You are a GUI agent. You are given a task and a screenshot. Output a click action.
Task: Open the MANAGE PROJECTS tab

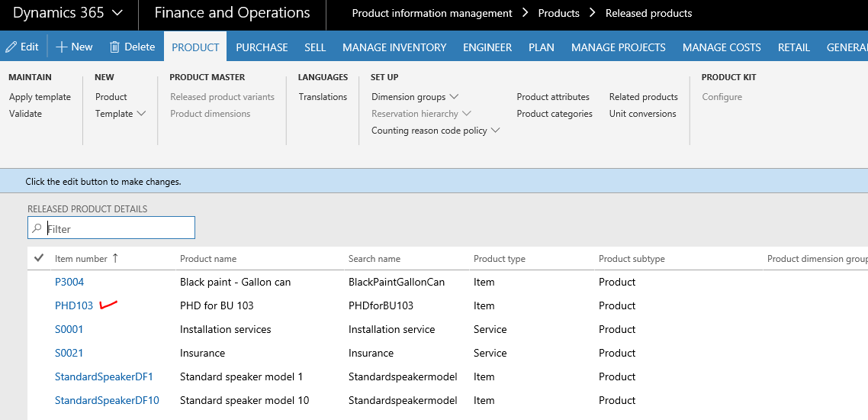pos(619,47)
